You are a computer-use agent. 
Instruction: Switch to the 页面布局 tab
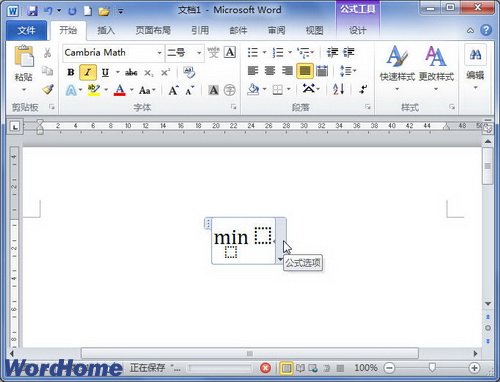point(153,30)
